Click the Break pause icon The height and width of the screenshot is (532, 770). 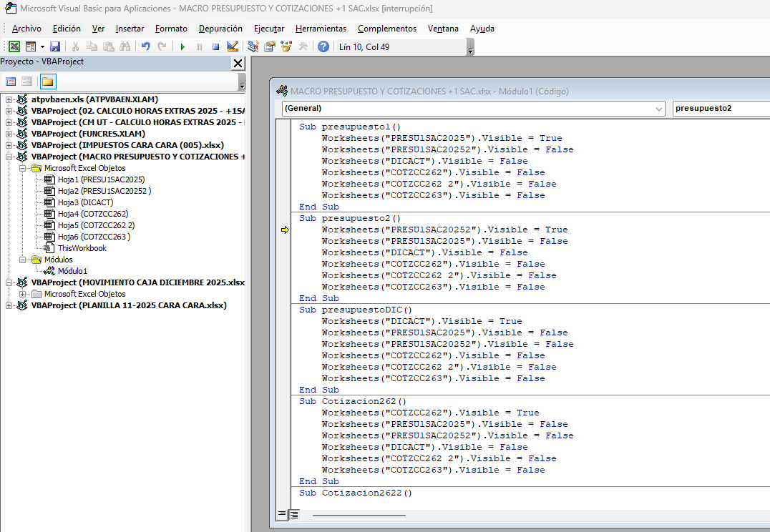pos(199,46)
